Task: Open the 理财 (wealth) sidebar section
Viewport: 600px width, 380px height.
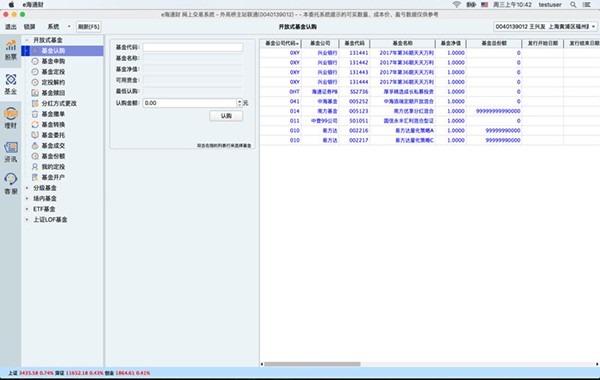Action: coord(11,118)
